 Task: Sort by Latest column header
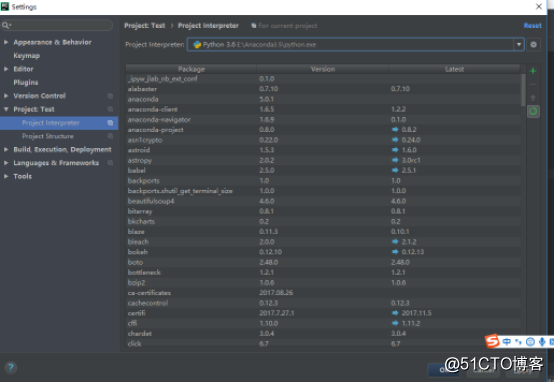click(x=454, y=69)
